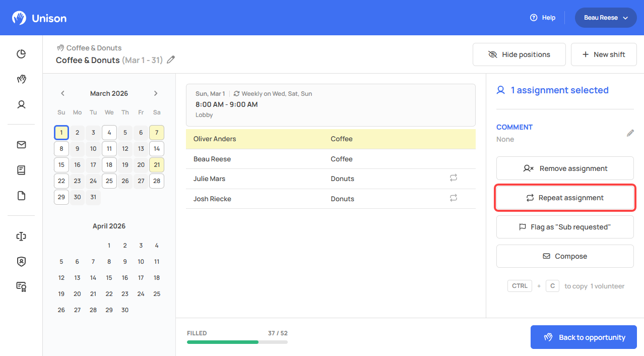This screenshot has height=356, width=644.
Task: Select March 1 in the calendar
Action: (x=61, y=133)
